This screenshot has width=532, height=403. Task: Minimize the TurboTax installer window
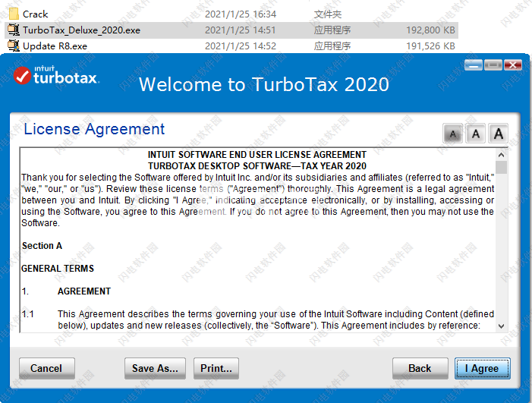click(473, 65)
